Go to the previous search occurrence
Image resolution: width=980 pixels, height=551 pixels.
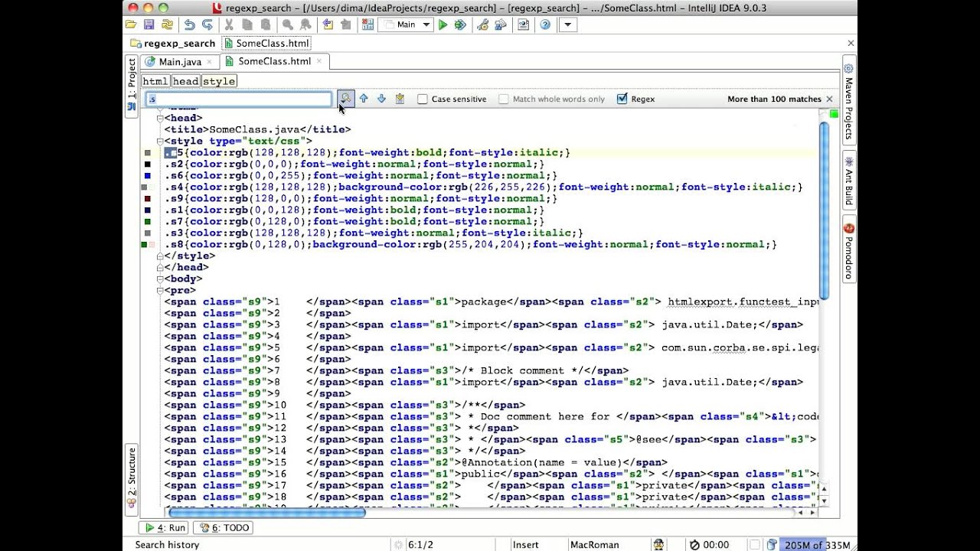click(364, 99)
